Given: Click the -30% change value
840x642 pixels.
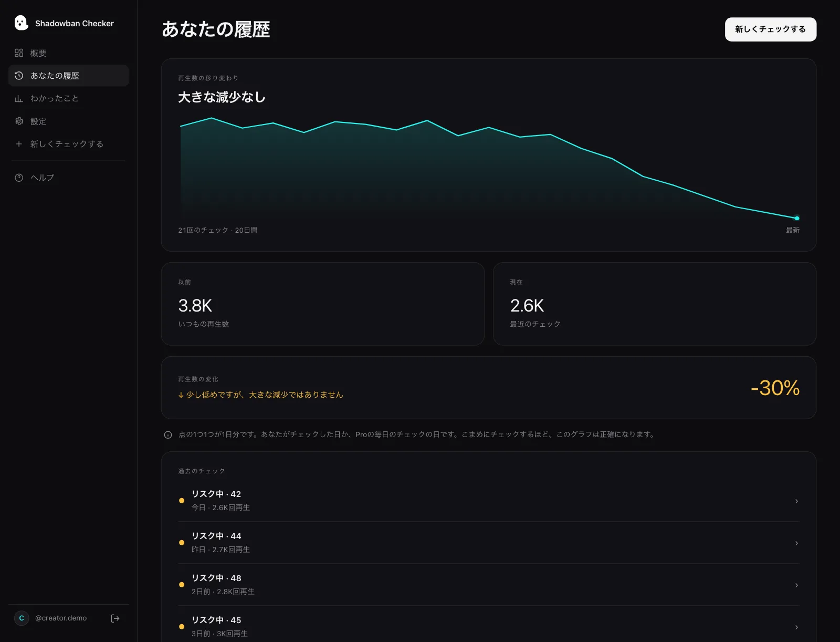Looking at the screenshot, I should pos(775,388).
